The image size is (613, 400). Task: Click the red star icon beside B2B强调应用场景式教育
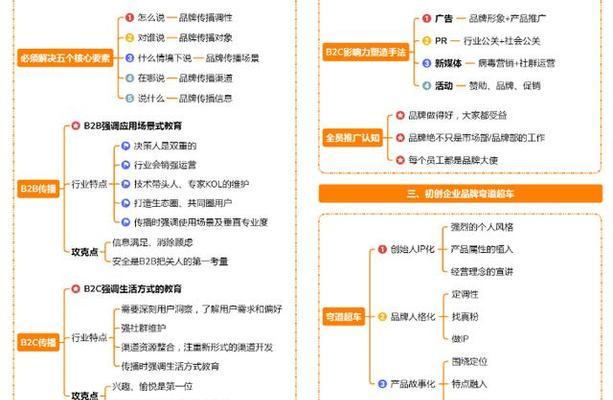75,126
